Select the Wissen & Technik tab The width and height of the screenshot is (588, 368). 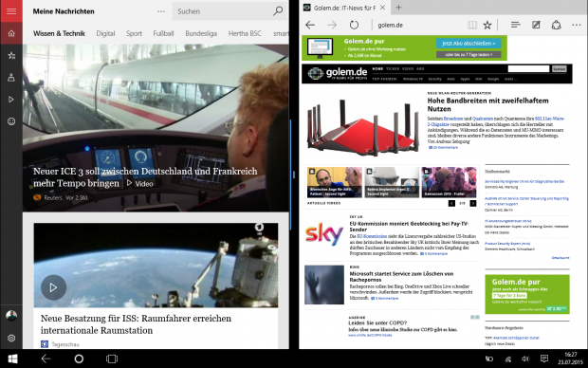(59, 33)
